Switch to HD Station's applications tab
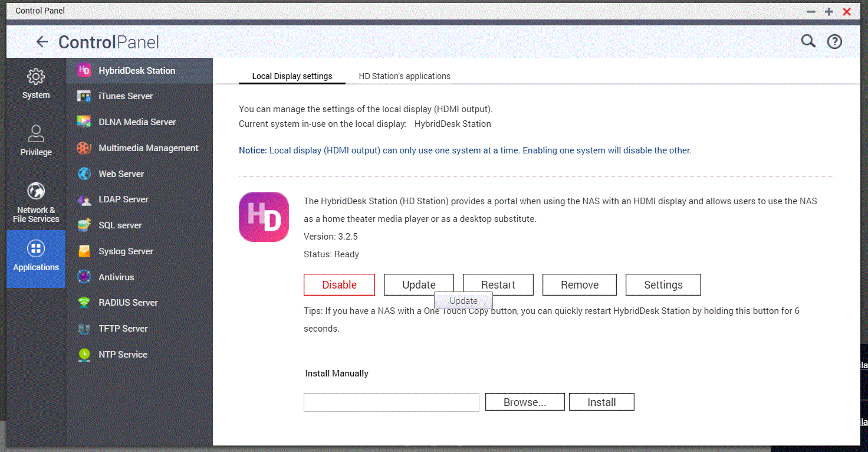Screen dimensions: 868x452 click(405, 76)
